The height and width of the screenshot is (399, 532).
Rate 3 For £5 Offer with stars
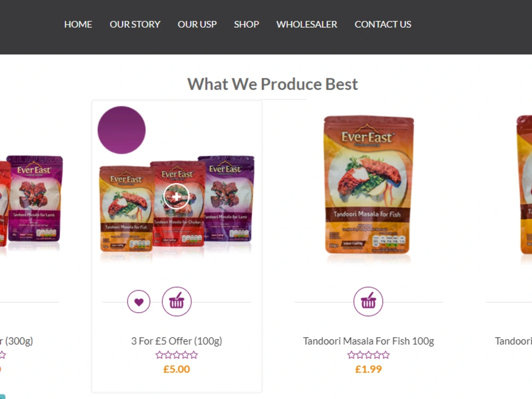177,355
